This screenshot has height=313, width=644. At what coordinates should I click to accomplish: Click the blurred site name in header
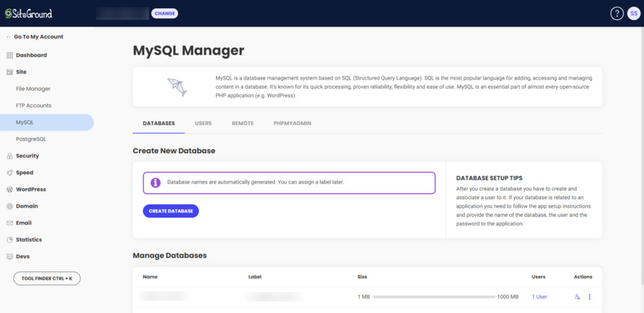[122, 14]
